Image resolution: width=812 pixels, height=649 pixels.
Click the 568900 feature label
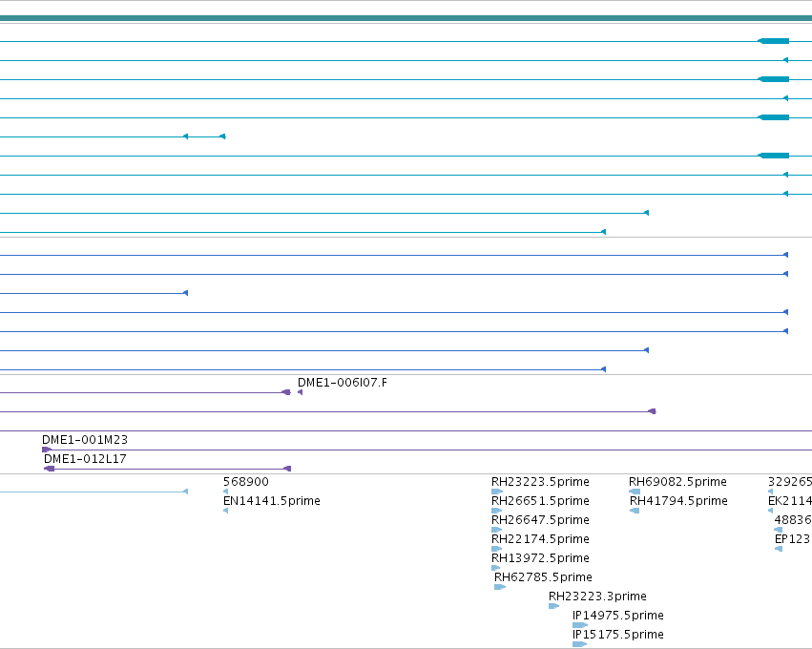tap(246, 482)
